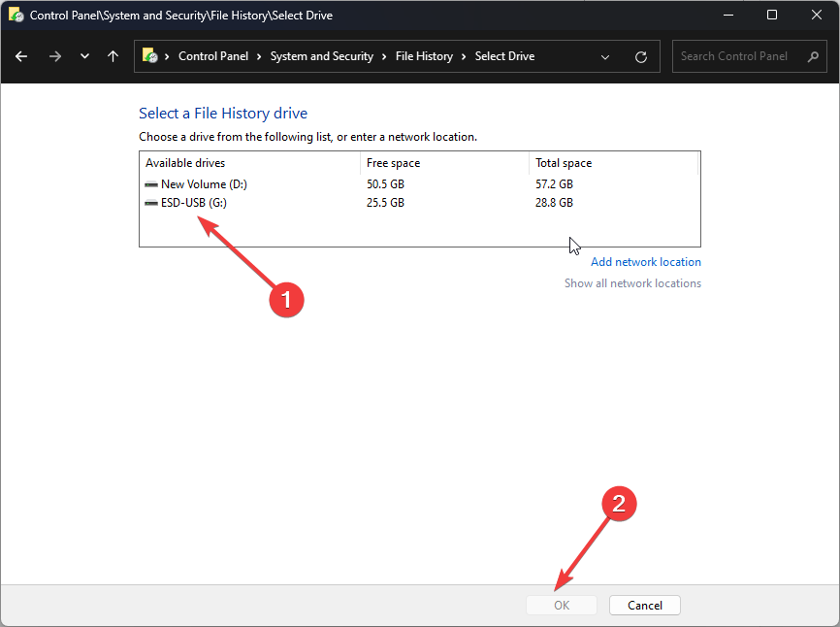Click the Back navigation arrow
This screenshot has height=627, width=840.
pos(21,56)
